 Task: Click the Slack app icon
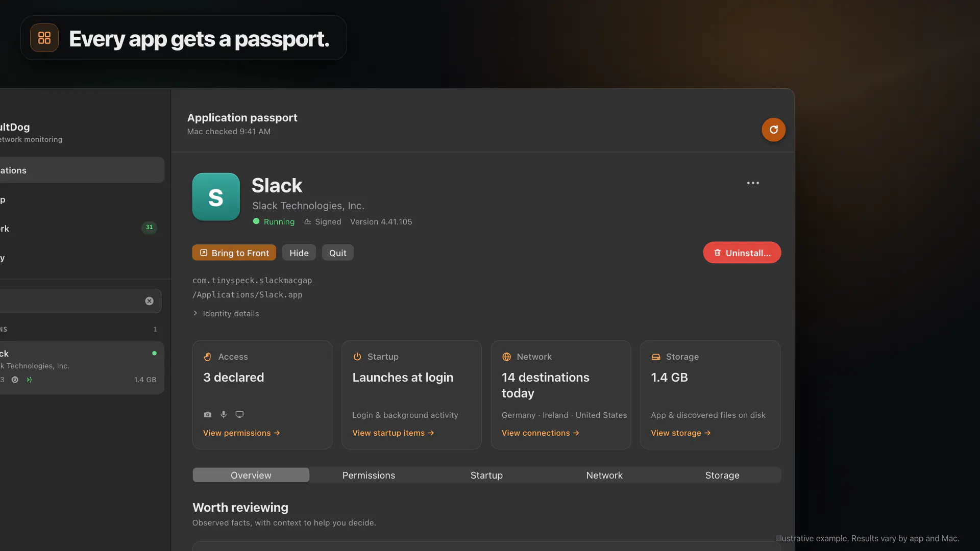click(x=216, y=197)
